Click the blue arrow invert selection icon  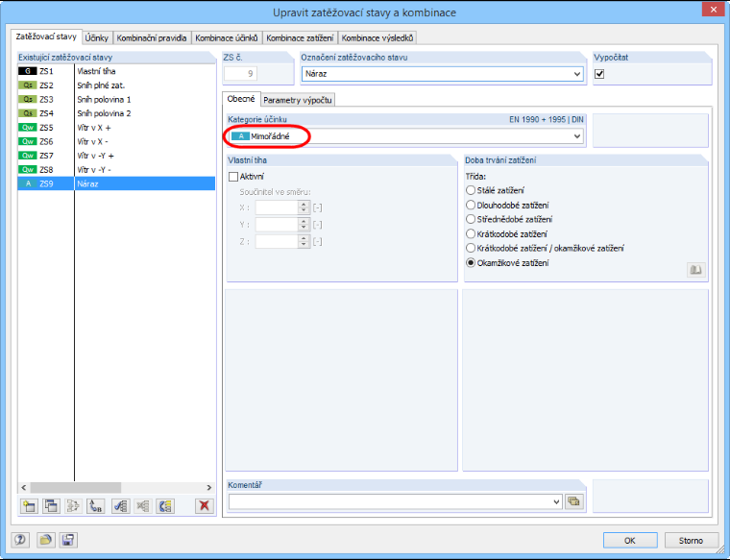[165, 505]
